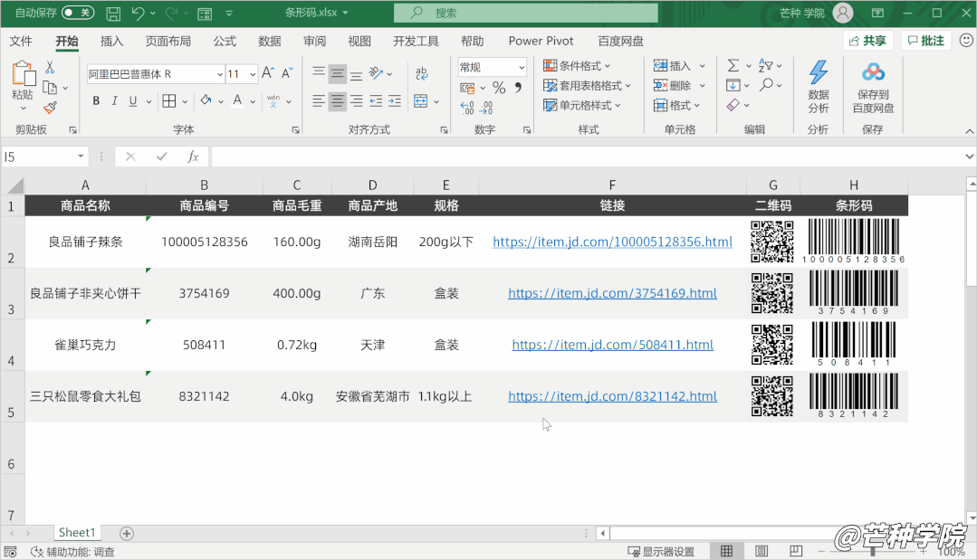Click the Wrap Text icon

tap(421, 74)
